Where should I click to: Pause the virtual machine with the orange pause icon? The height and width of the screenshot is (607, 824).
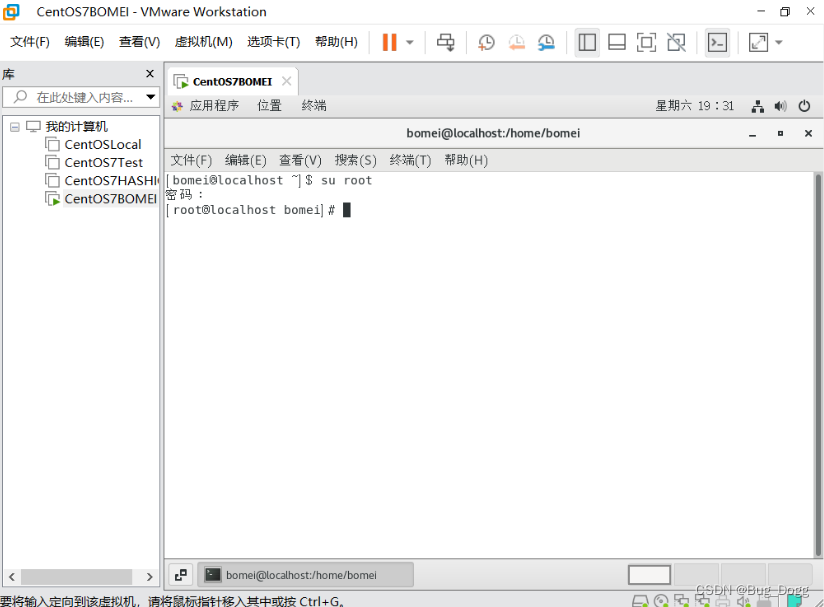point(389,42)
